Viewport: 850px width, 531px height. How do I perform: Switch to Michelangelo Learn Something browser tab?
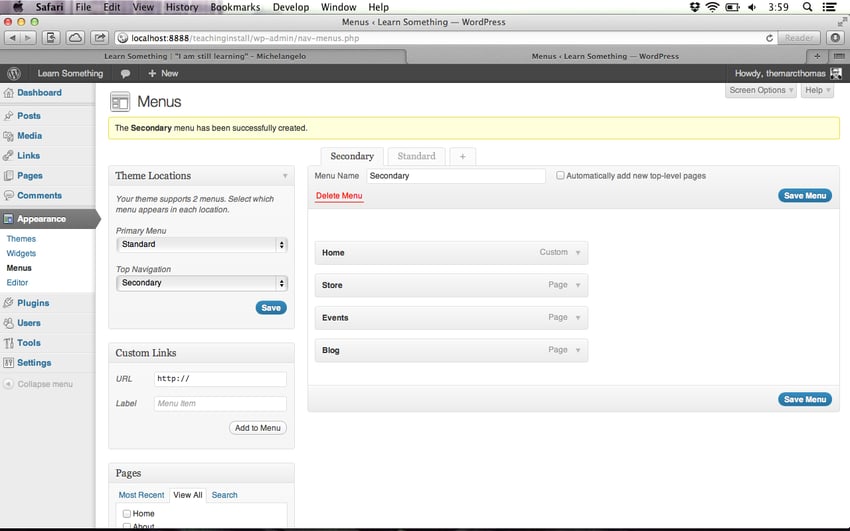[x=205, y=56]
